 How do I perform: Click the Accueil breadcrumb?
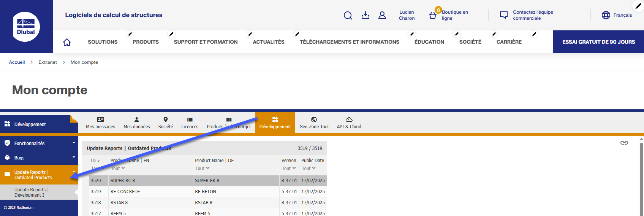point(17,62)
